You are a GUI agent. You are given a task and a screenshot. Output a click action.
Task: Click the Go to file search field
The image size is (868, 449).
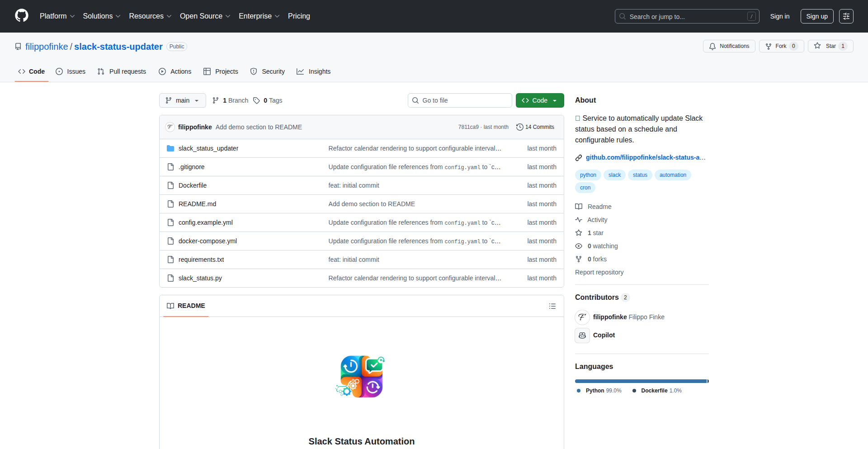(460, 100)
